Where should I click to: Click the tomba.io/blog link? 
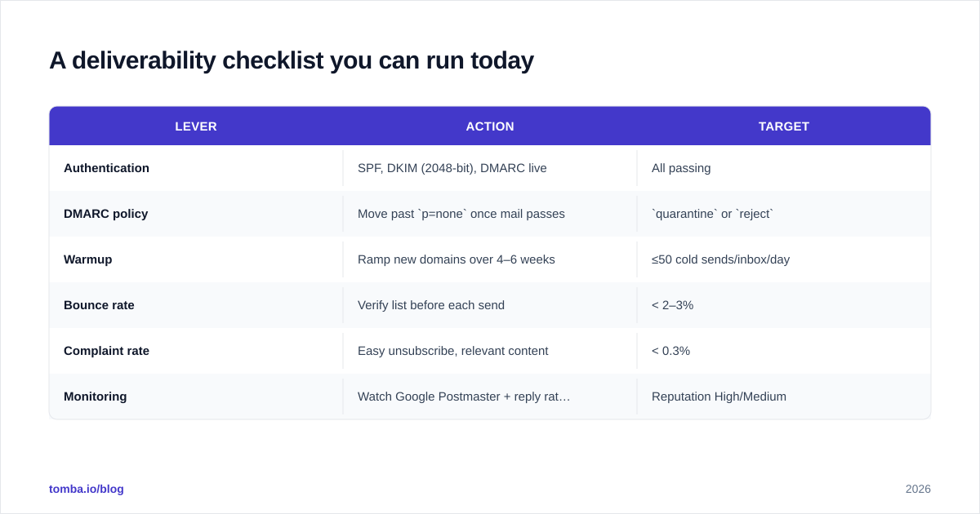coord(87,489)
